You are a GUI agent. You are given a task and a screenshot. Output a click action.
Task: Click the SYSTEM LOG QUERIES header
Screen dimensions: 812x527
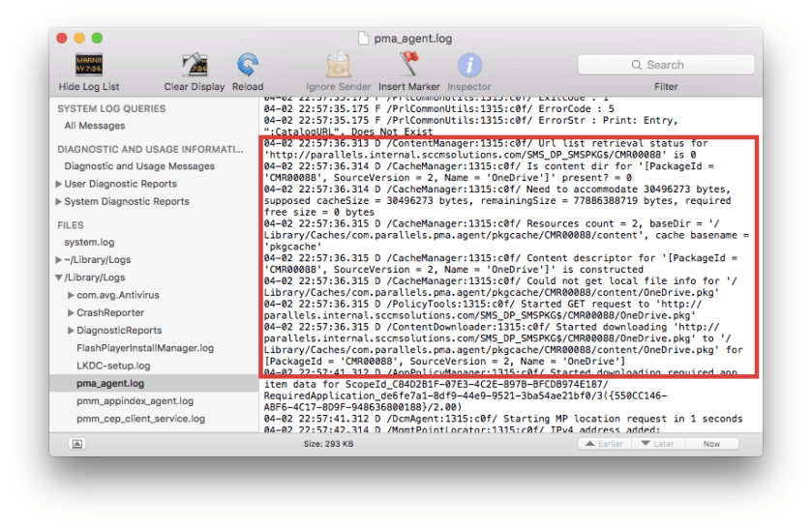111,108
